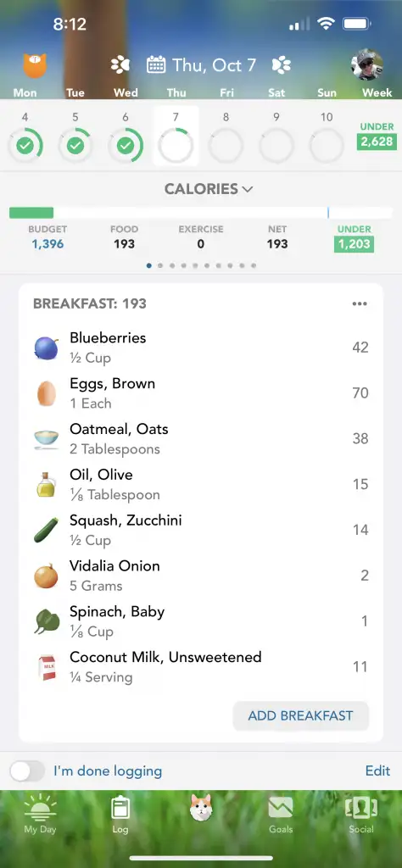Tap the Edit link

coord(377,771)
